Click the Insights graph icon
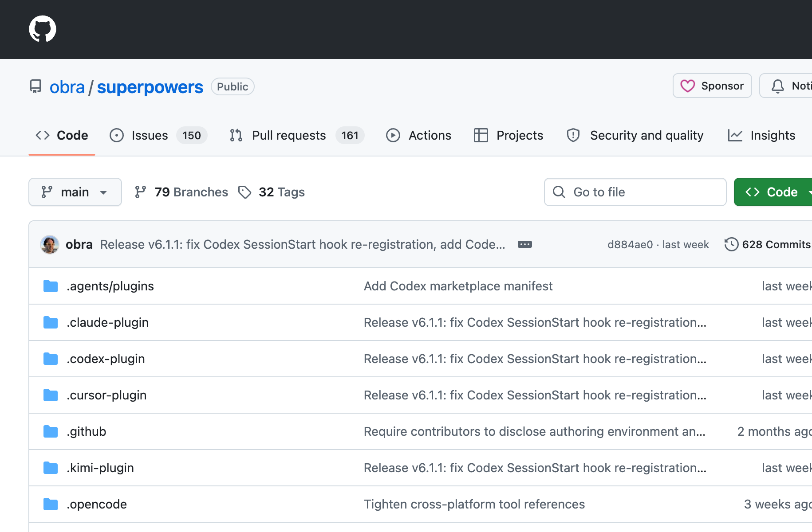This screenshot has height=532, width=812. (735, 135)
